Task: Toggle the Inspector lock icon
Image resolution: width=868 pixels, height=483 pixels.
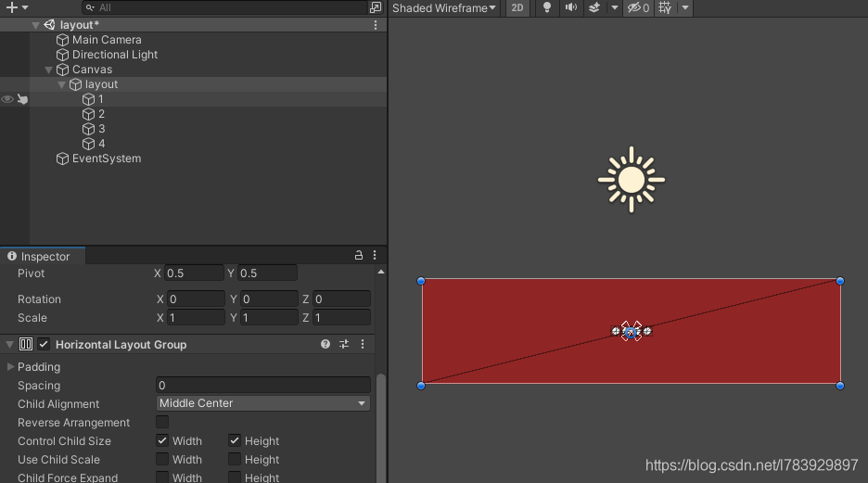Action: click(359, 255)
